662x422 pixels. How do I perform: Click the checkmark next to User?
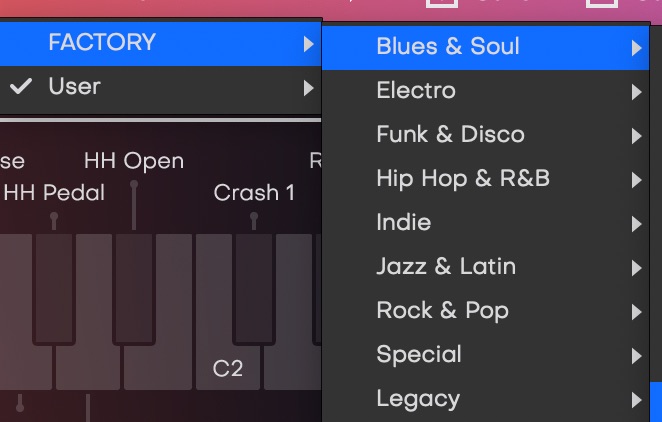coord(19,87)
